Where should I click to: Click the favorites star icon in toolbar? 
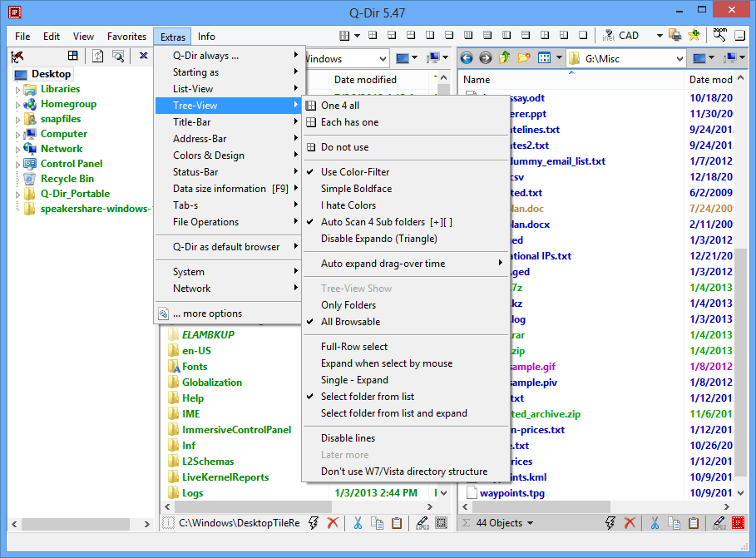694,36
